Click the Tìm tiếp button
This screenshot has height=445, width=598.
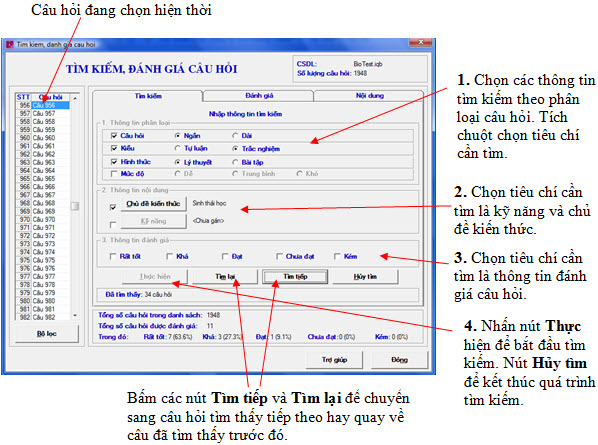295,276
